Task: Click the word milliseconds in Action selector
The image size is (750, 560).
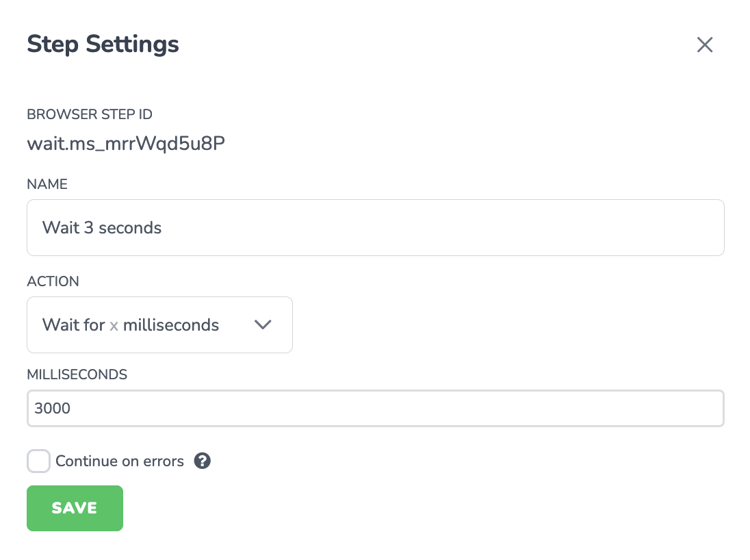Action: tap(171, 325)
